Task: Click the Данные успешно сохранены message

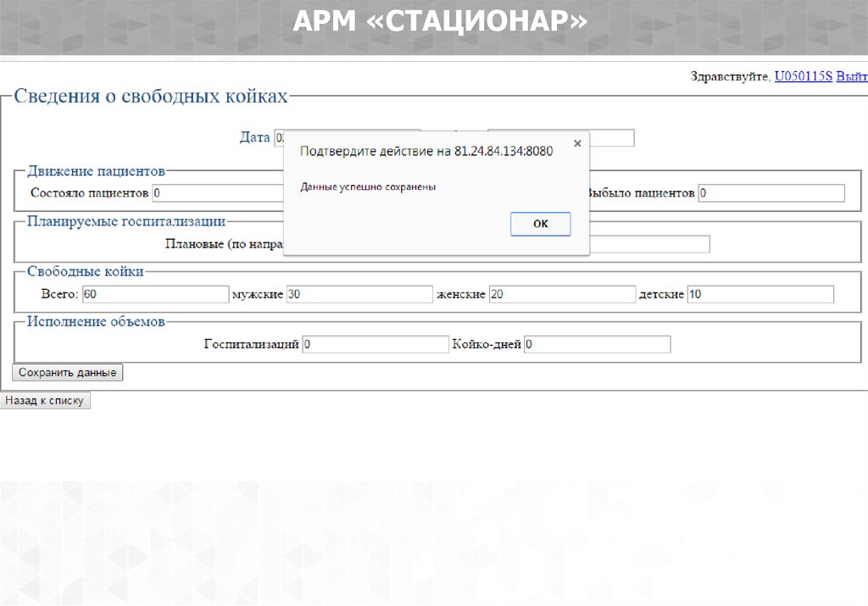Action: [368, 186]
